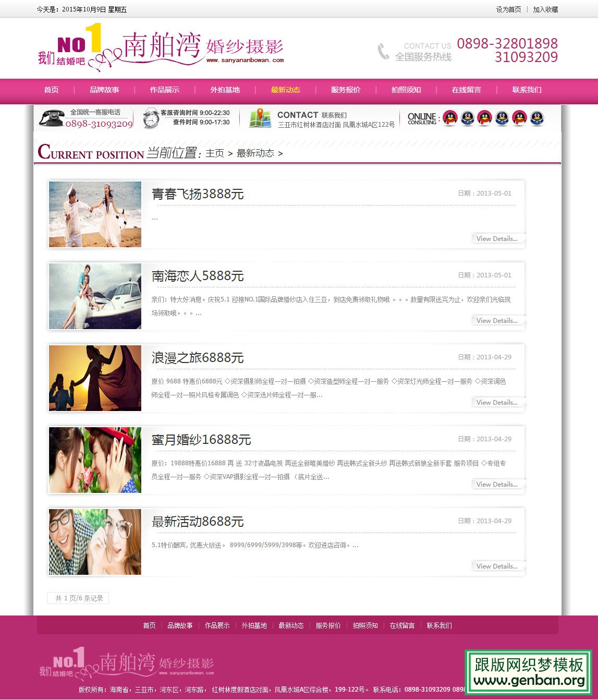This screenshot has width=598, height=700.
Task: Click View Details for 南海恋人5888元
Action: click(497, 320)
